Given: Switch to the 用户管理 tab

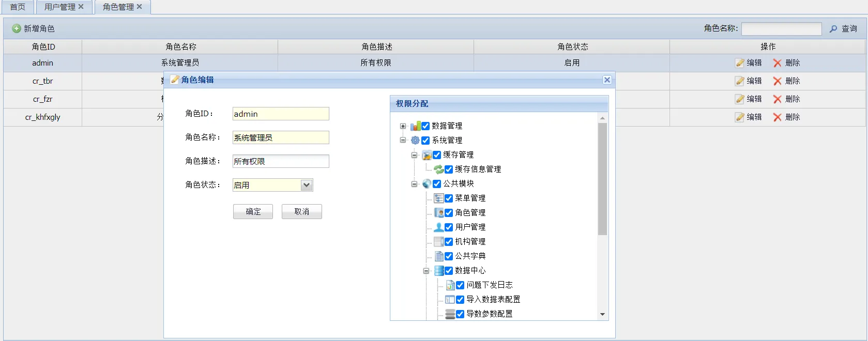Looking at the screenshot, I should click(59, 7).
